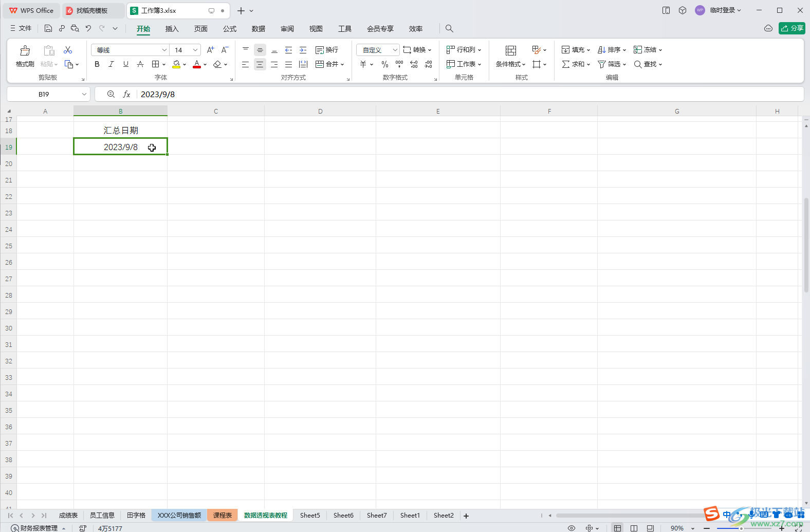Viewport: 810px width, 532px height.
Task: Switch to the 课程表 sheet tab
Action: [x=223, y=515]
